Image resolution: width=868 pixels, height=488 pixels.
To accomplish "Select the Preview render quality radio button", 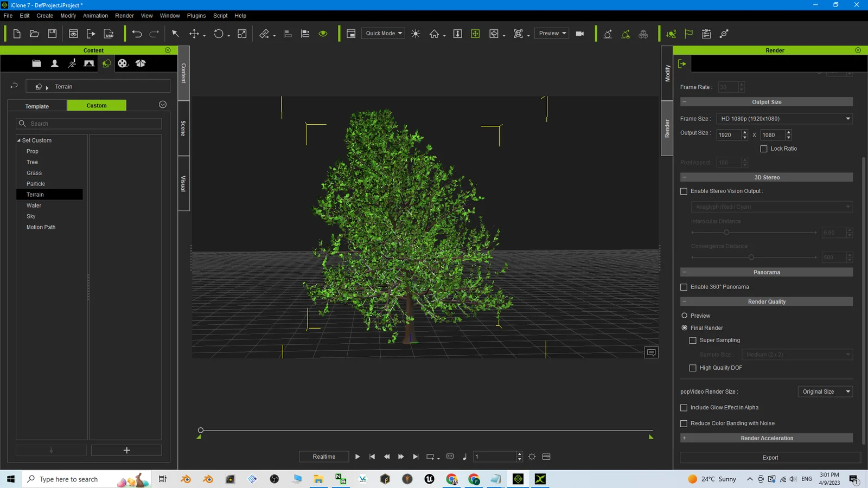I will [684, 315].
